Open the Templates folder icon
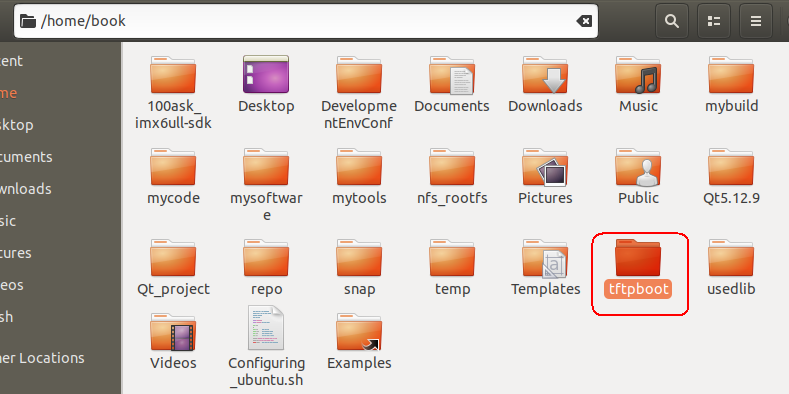 click(545, 258)
